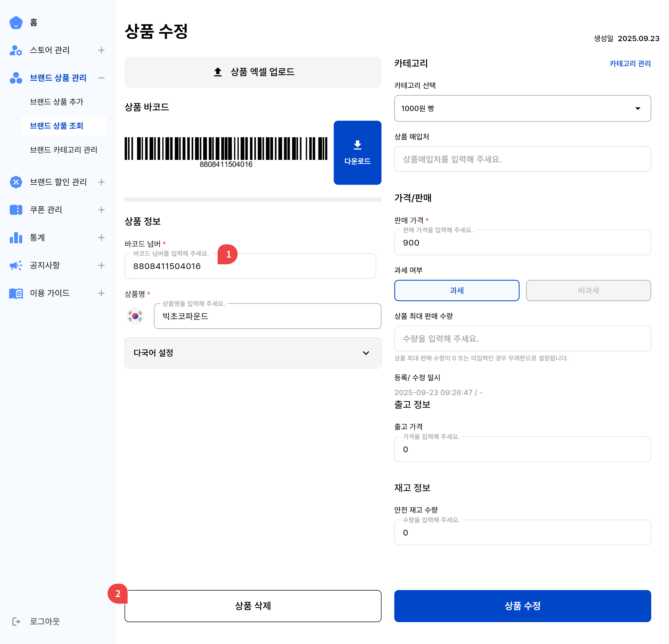Open 브랜드 카테고리 관리 submenu item
The height and width of the screenshot is (644, 669).
pos(64,150)
